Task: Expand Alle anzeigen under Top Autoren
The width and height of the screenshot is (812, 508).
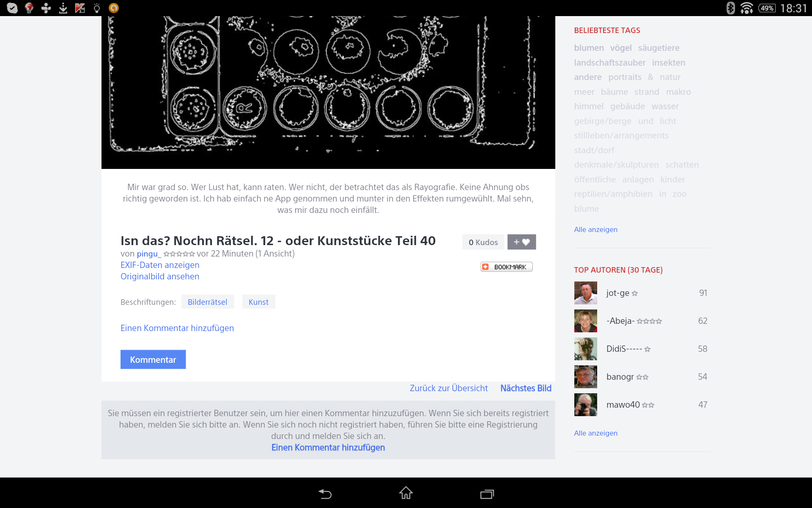Action: click(x=595, y=433)
